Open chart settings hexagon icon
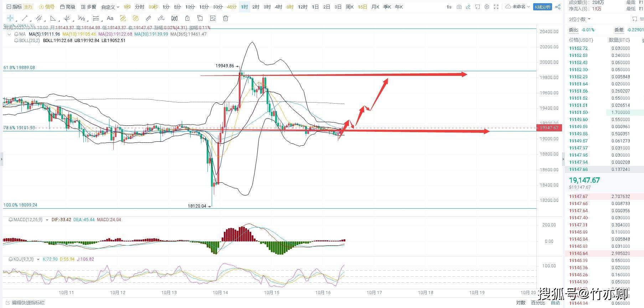The width and height of the screenshot is (644, 308). click(x=486, y=7)
